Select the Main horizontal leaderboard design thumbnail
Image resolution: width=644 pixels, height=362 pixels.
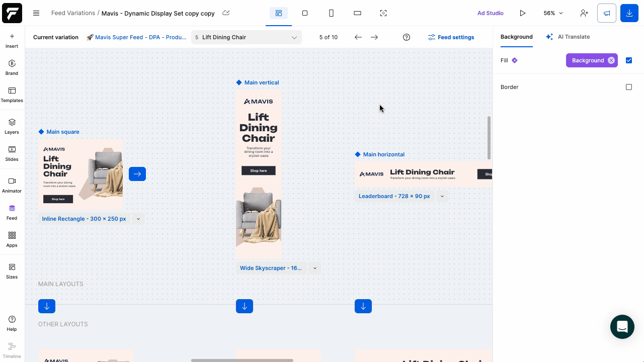423,174
